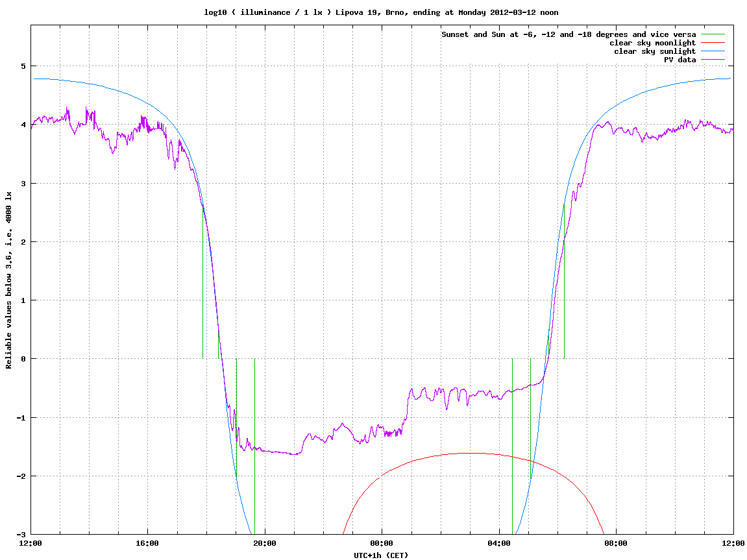Click the leftmost x-axis tick label 12:00
The width and height of the screenshot is (747, 560).
click(x=31, y=543)
